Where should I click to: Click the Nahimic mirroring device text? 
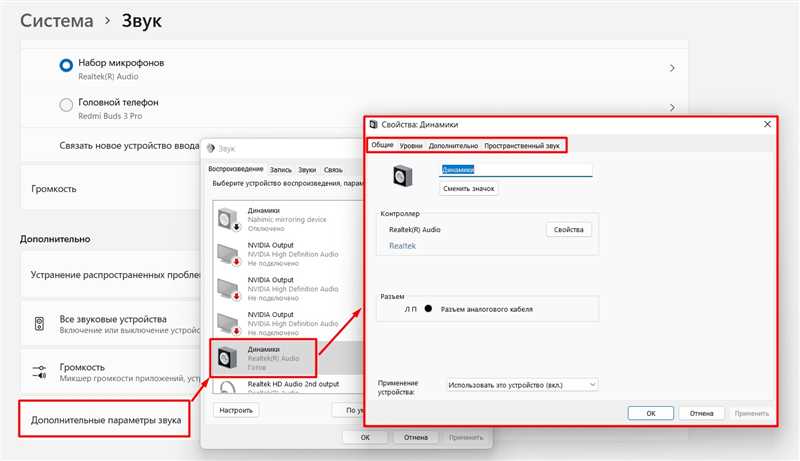pyautogui.click(x=287, y=219)
